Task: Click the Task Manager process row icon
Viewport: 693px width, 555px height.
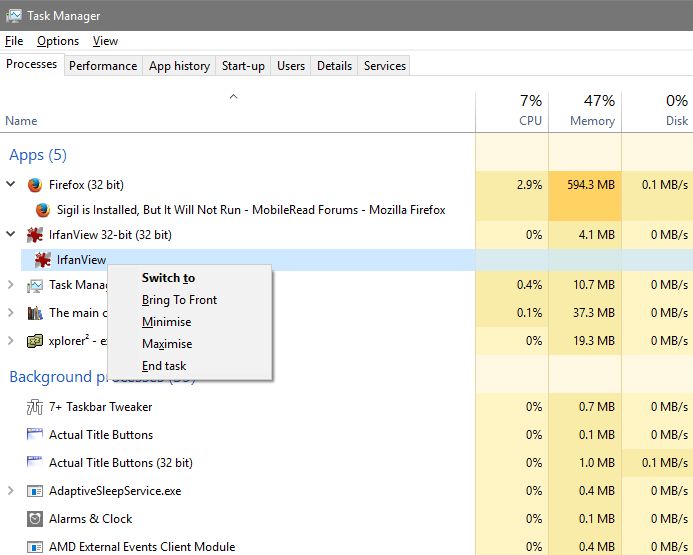Action: click(34, 285)
